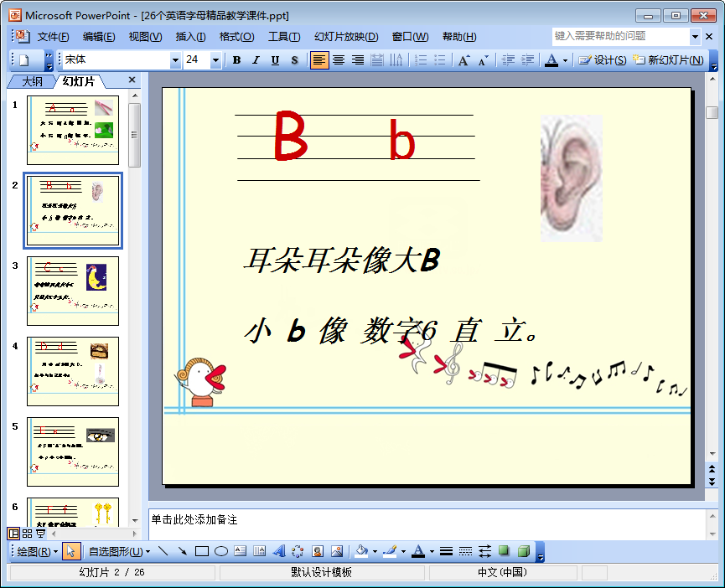Click the help question input box
Image resolution: width=725 pixels, height=588 pixels.
(x=621, y=36)
